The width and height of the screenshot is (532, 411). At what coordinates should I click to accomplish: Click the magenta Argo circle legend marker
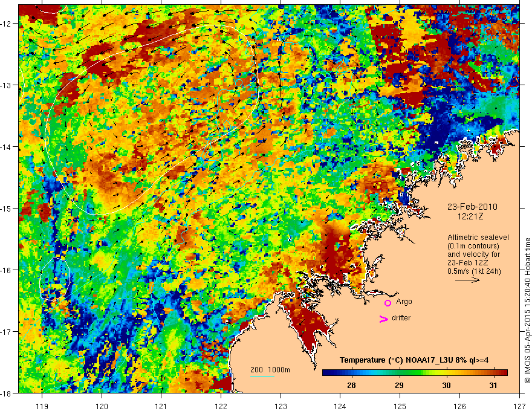388,303
